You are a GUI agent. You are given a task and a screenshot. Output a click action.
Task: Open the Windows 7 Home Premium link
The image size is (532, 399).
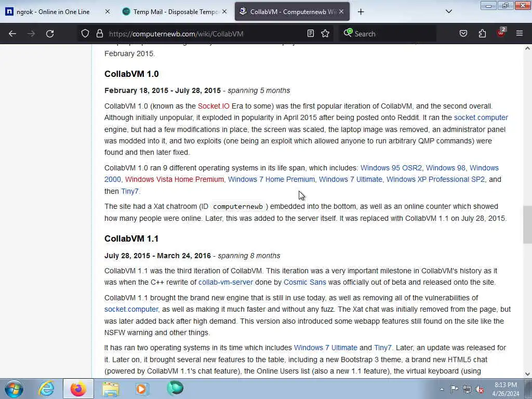(271, 179)
